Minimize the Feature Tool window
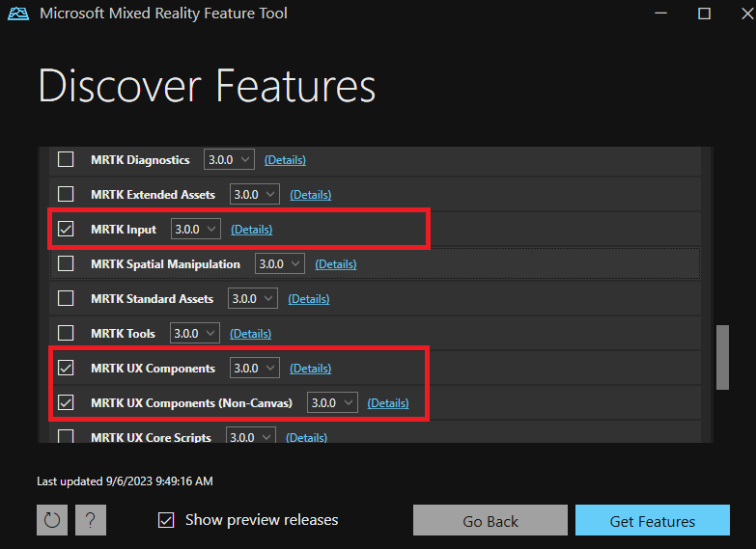The image size is (756, 549). point(661,14)
